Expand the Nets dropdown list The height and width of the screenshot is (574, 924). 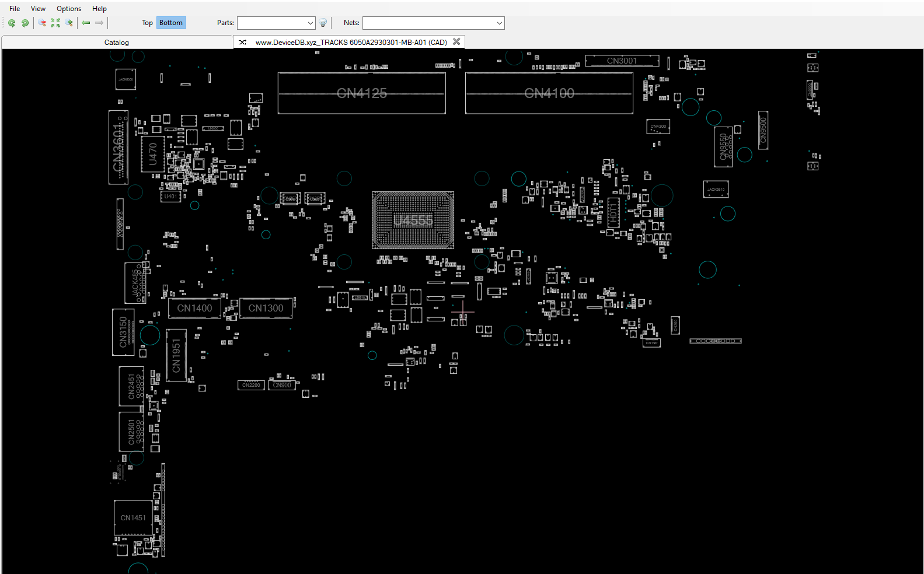tap(499, 23)
